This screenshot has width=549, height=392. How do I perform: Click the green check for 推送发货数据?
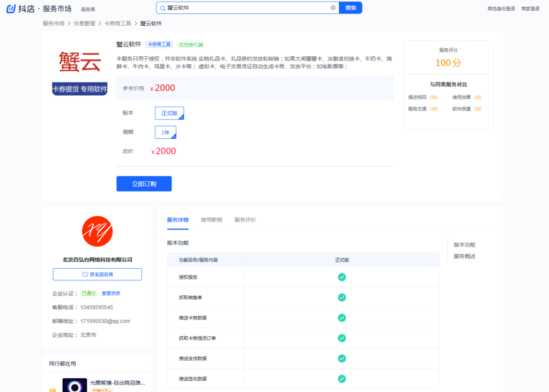click(x=342, y=358)
